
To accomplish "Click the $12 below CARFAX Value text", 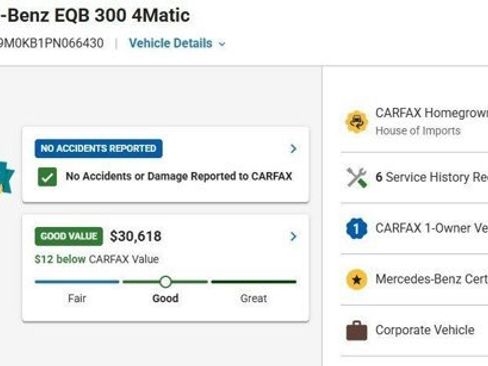I will (97, 259).
